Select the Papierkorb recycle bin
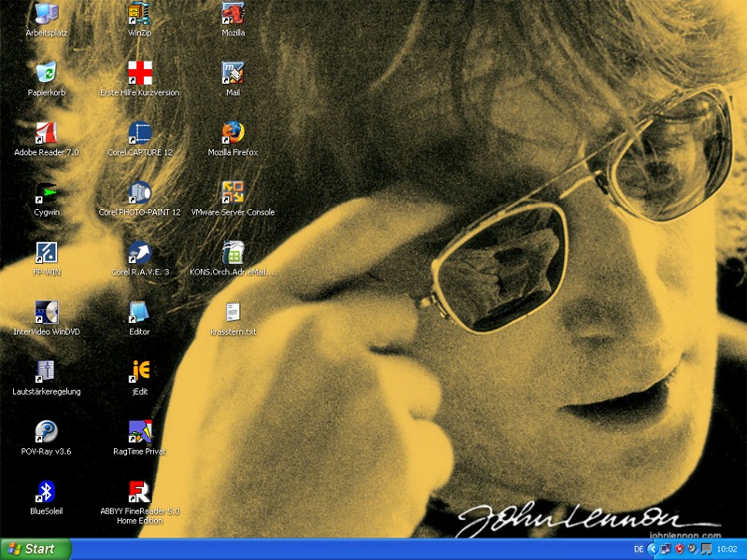 pos(47,73)
